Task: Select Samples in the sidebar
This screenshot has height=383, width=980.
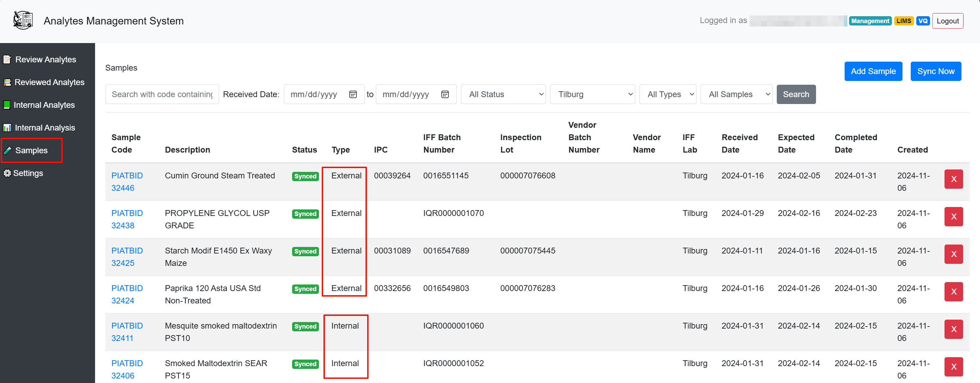Action: click(31, 151)
